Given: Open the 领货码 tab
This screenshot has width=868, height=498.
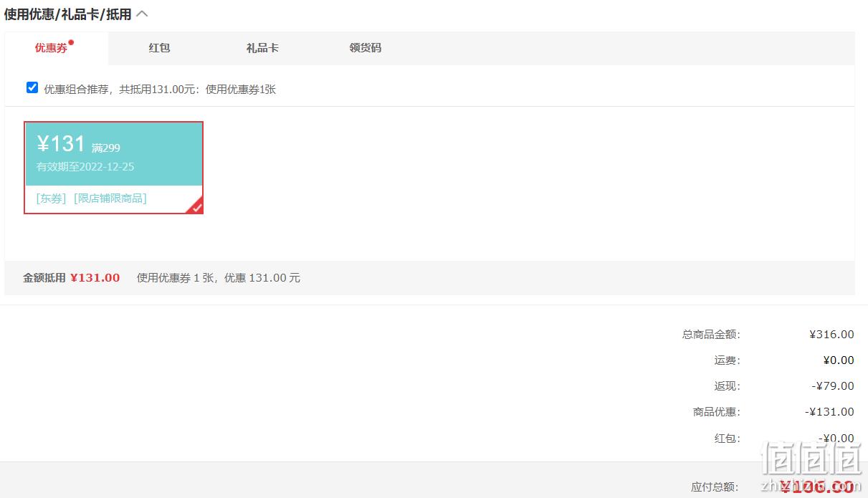Looking at the screenshot, I should (x=366, y=48).
